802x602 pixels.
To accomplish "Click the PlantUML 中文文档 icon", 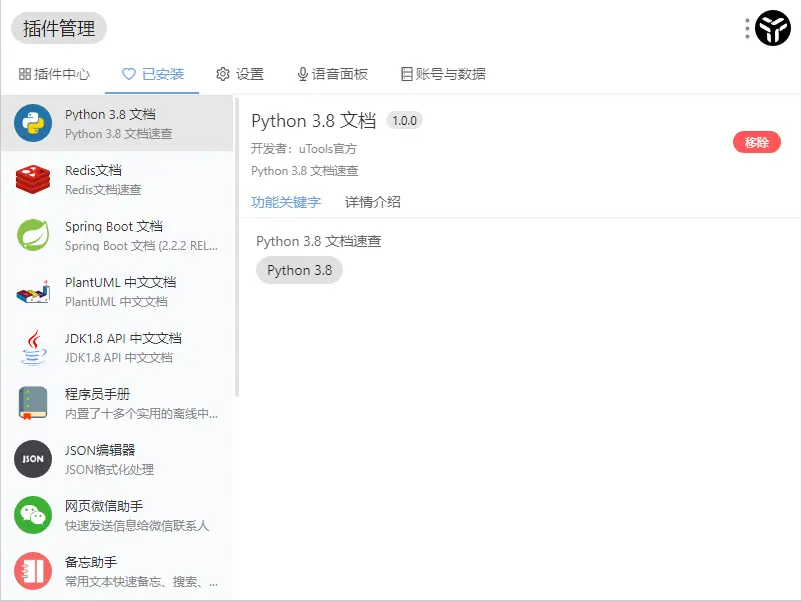I will coord(33,292).
